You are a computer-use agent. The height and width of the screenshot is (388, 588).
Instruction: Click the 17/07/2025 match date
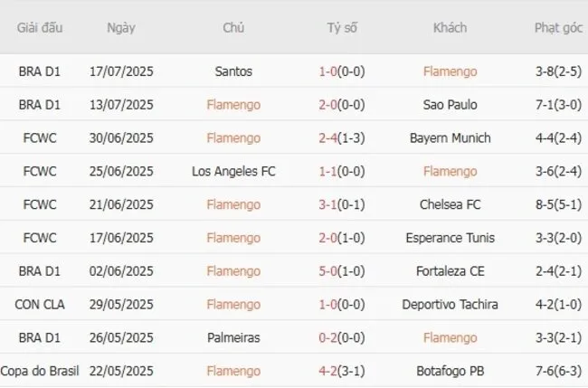point(121,71)
